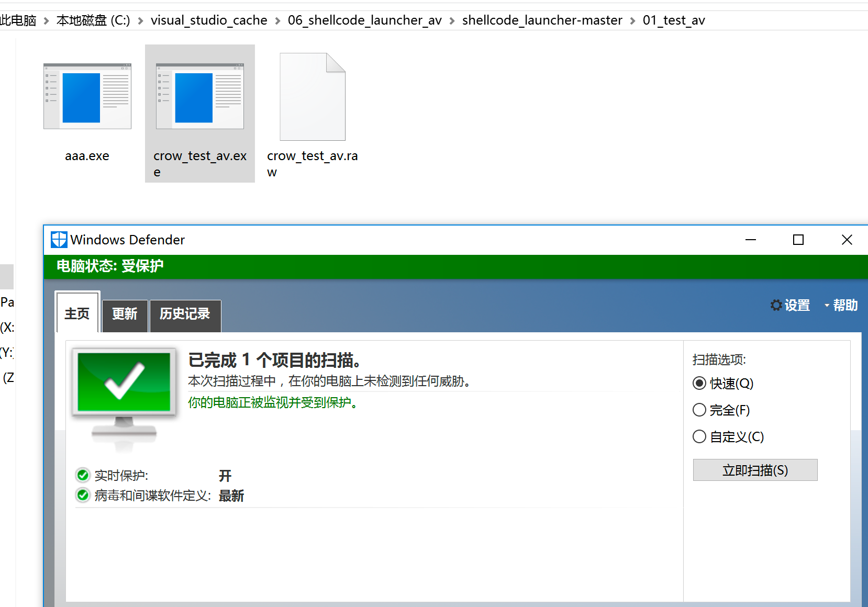Select the aaa.exe file icon
The height and width of the screenshot is (607, 868).
pyautogui.click(x=87, y=96)
